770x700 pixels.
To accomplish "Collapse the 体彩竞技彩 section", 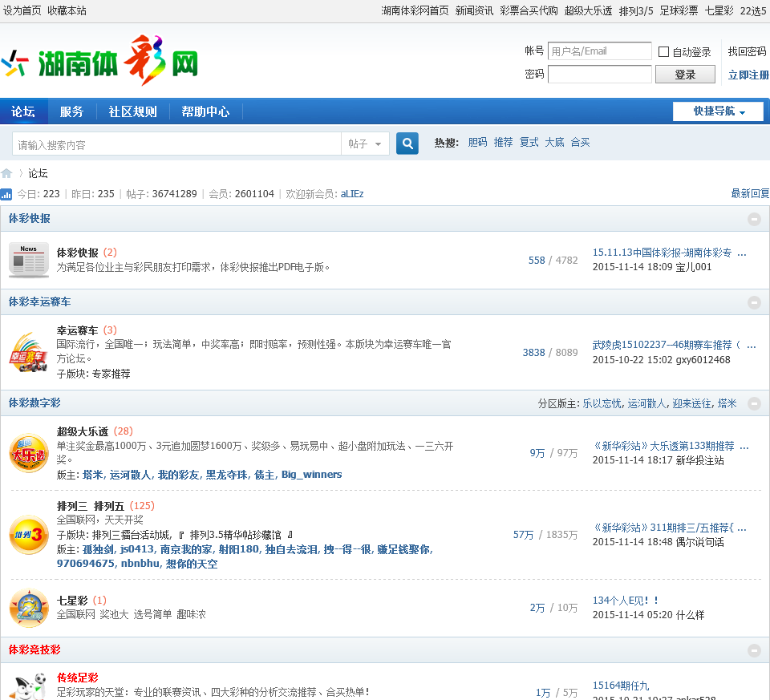I will 754,650.
